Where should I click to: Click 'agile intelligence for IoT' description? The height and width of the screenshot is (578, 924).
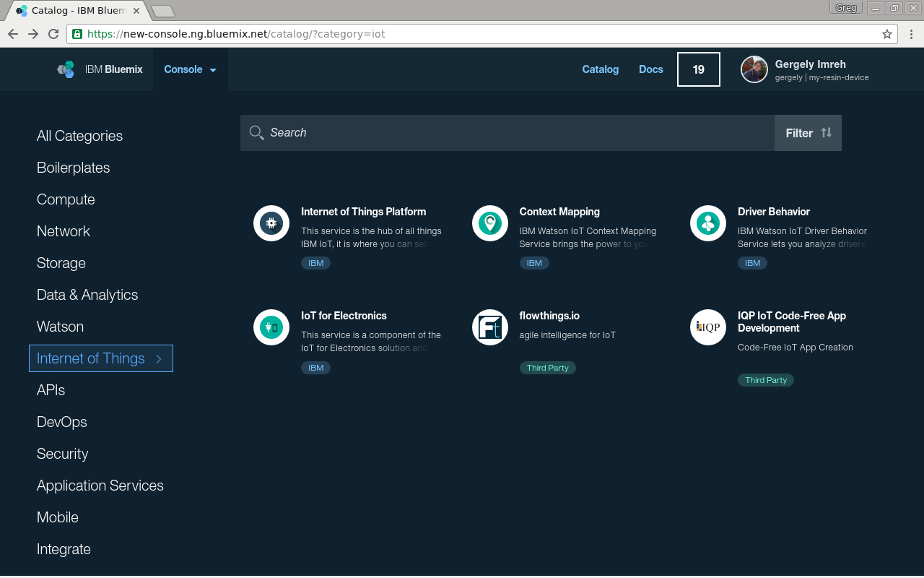pyautogui.click(x=567, y=335)
